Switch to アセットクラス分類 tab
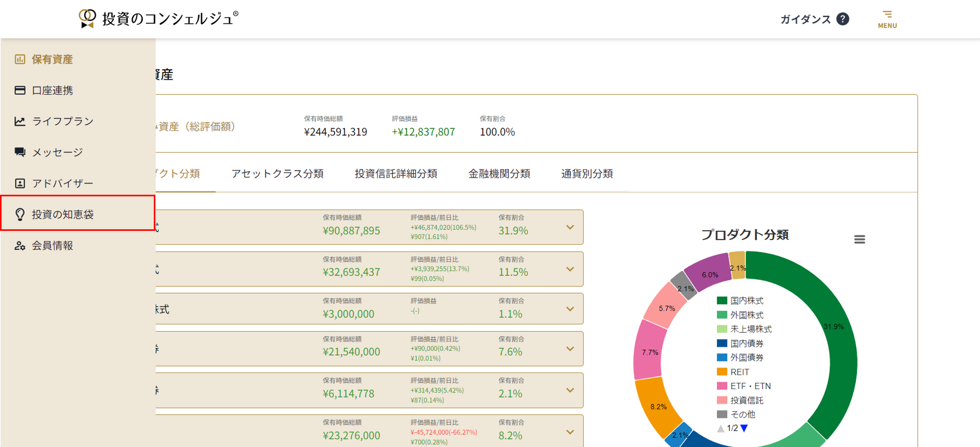Viewport: 980px width, 447px height. coord(277,174)
